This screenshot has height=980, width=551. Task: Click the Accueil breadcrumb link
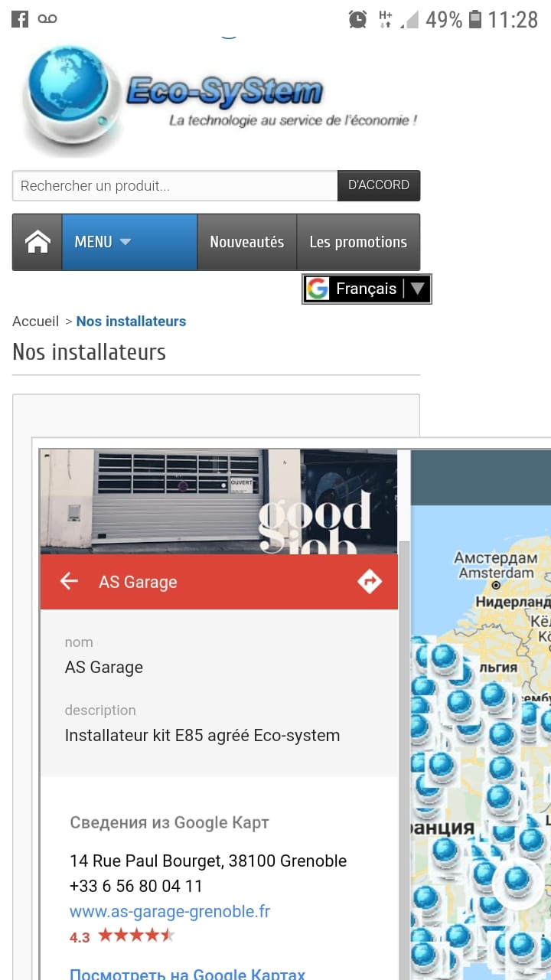tap(35, 321)
